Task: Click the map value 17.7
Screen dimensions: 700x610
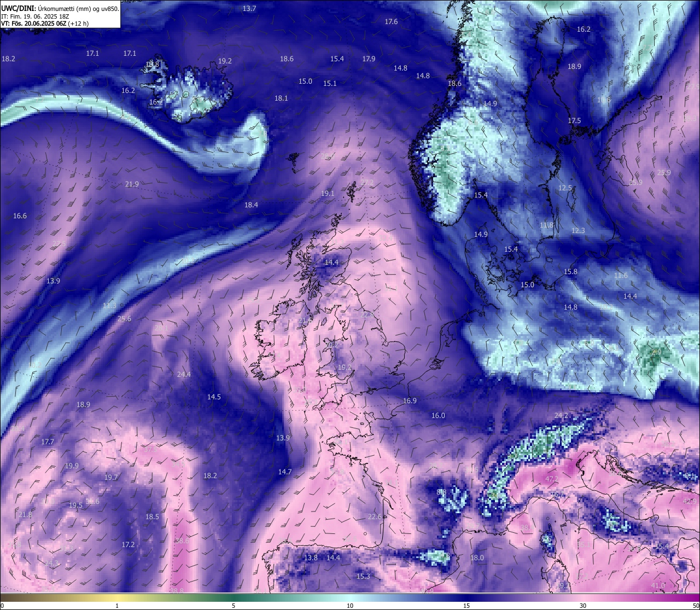Action: [48, 442]
